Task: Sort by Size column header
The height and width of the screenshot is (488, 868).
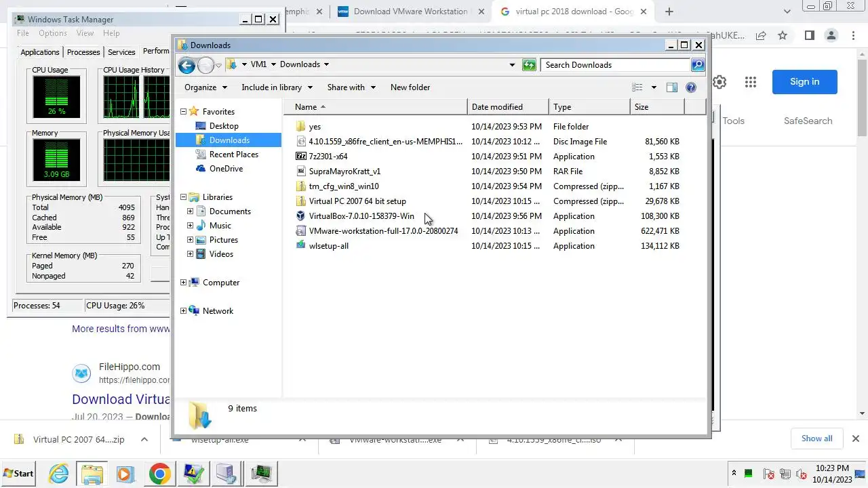Action: pyautogui.click(x=657, y=107)
